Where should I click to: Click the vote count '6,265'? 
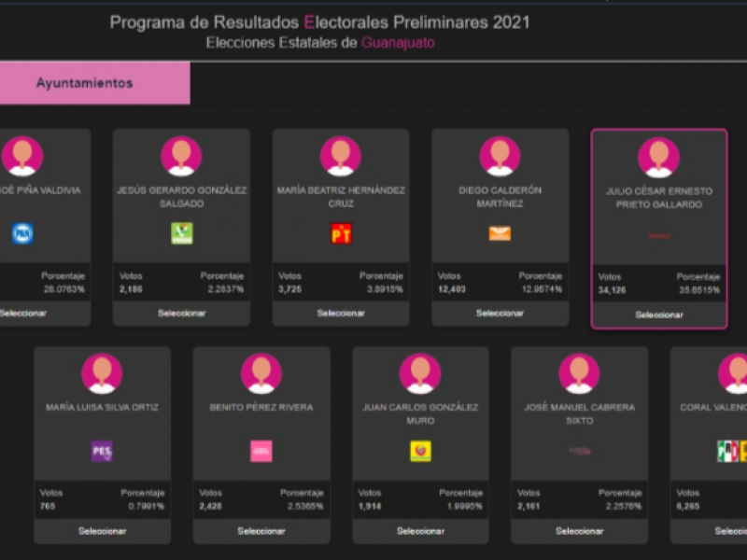tap(688, 506)
